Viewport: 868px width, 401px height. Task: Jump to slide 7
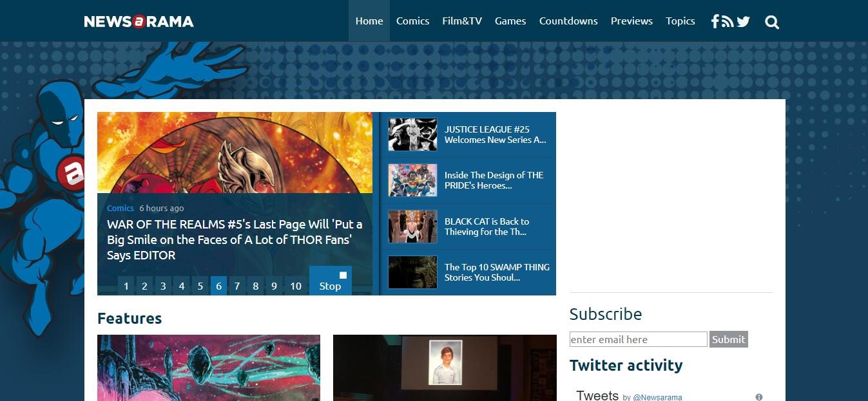click(x=237, y=286)
